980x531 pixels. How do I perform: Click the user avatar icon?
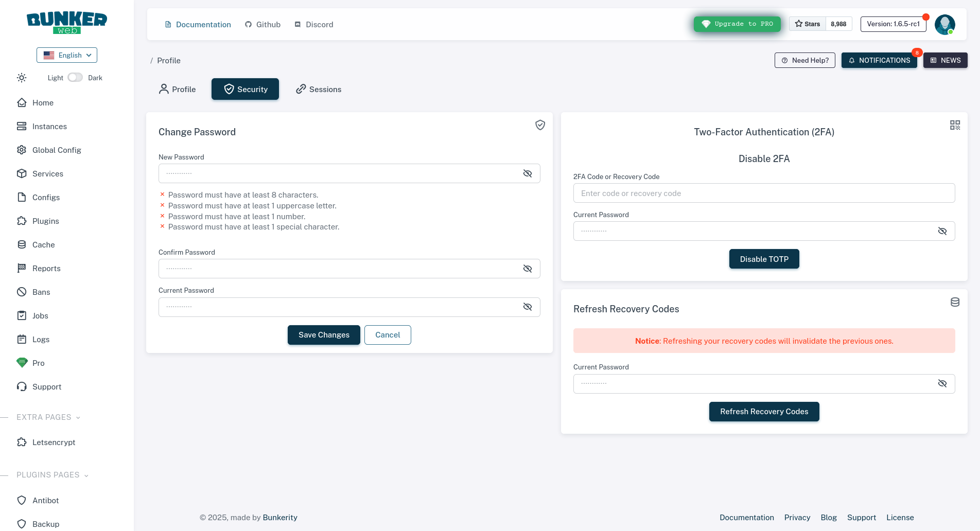[x=944, y=24]
